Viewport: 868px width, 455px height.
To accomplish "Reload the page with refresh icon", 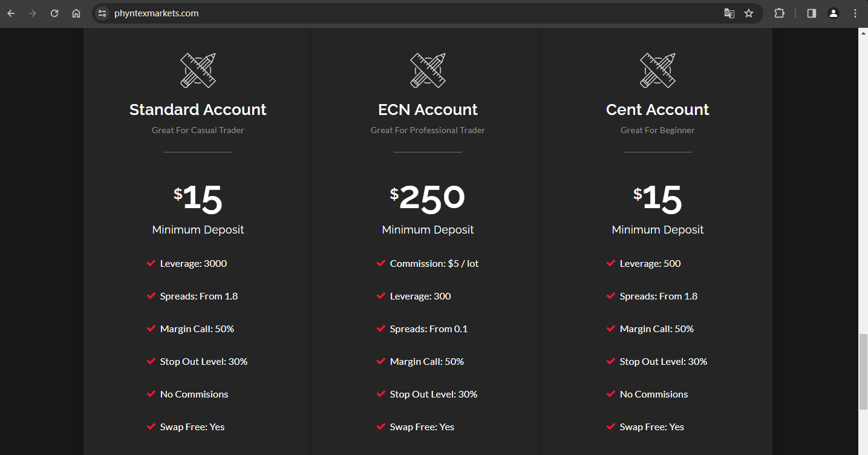I will (x=54, y=13).
